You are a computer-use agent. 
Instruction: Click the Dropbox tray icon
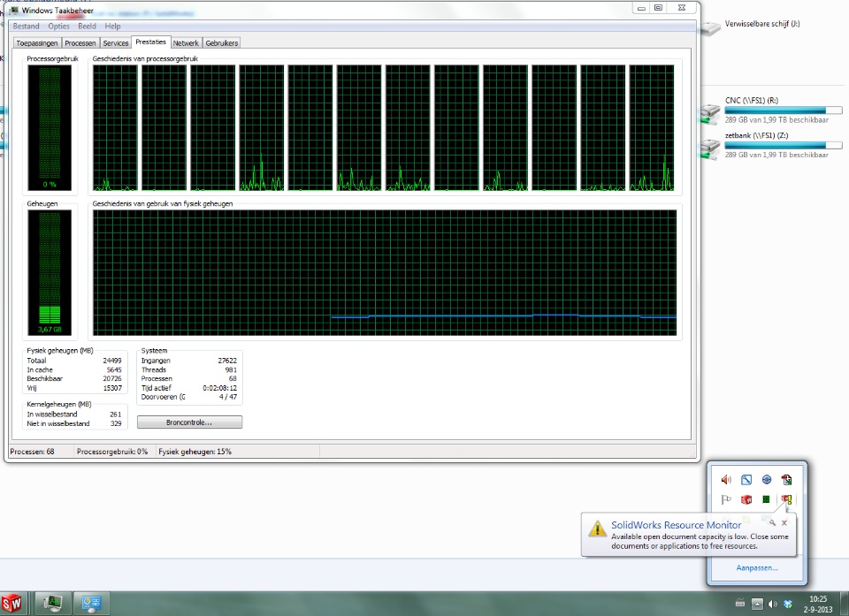788,605
